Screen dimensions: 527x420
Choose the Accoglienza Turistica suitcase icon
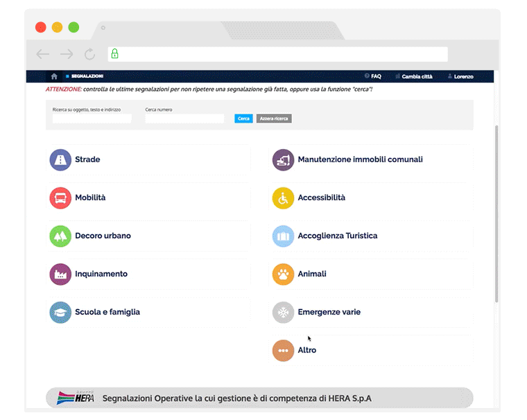[x=283, y=236]
